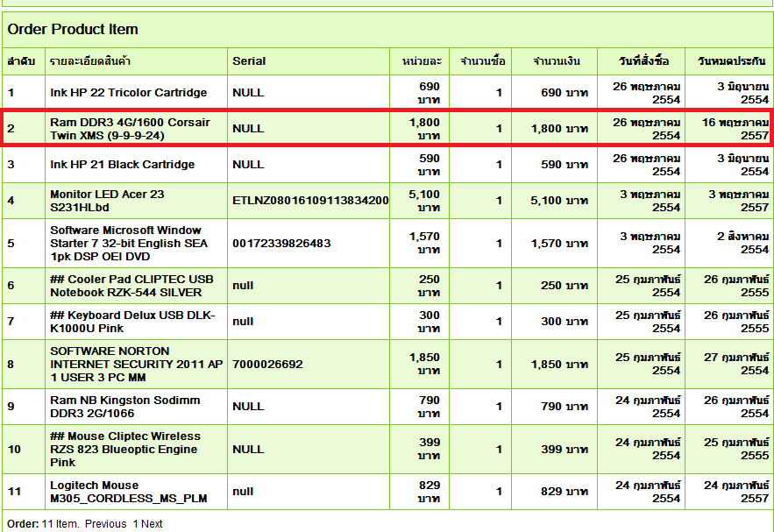The width and height of the screenshot is (774, 532).
Task: Select the Ink HP 22 Tricolor Cartridge item
Action: click(x=129, y=93)
